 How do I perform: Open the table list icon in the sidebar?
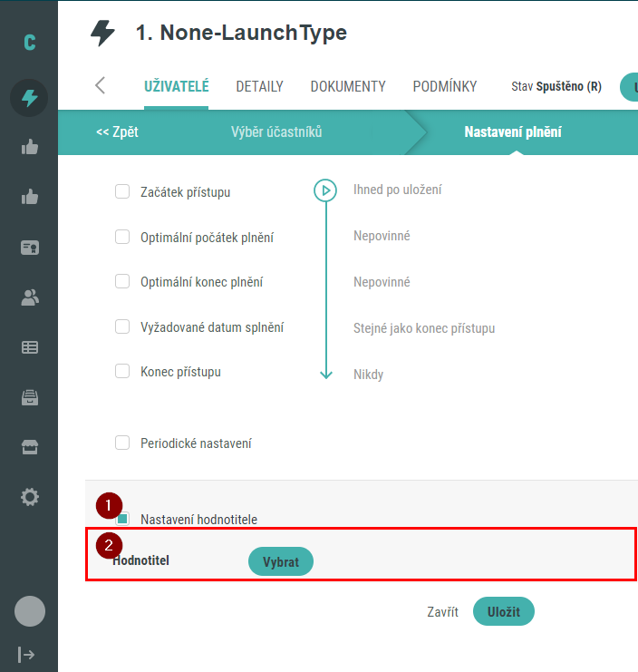coord(29,346)
